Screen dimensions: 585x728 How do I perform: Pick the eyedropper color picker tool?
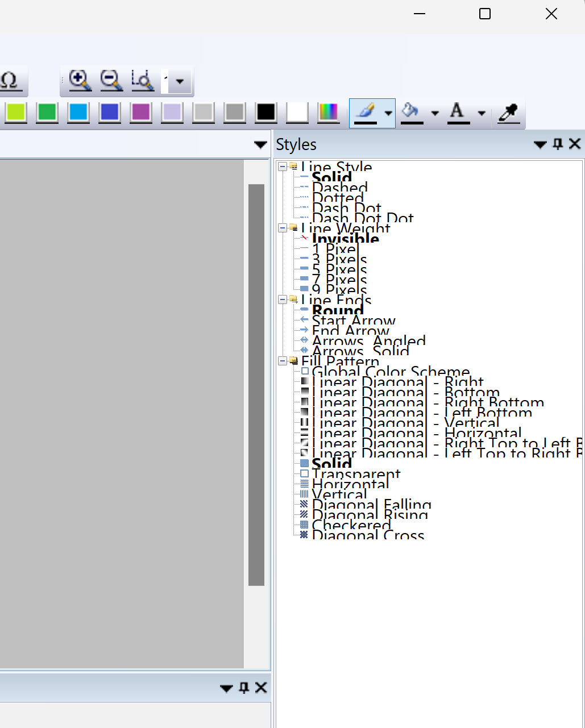pyautogui.click(x=508, y=113)
